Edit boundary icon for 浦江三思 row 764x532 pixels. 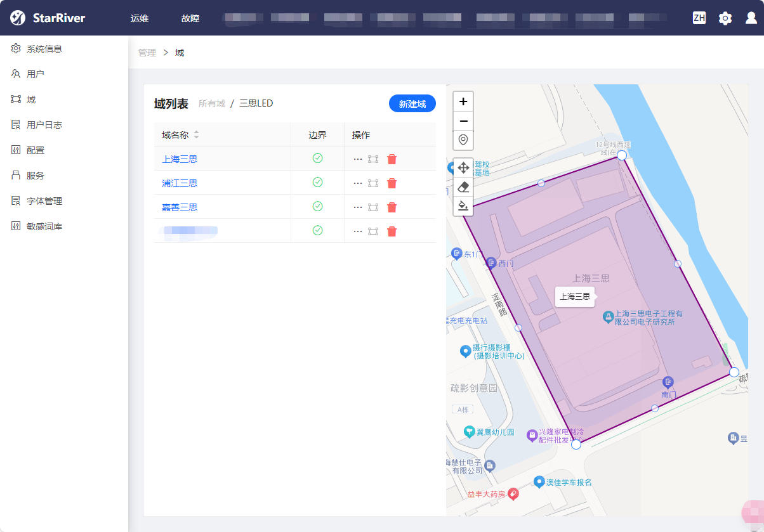tap(373, 183)
